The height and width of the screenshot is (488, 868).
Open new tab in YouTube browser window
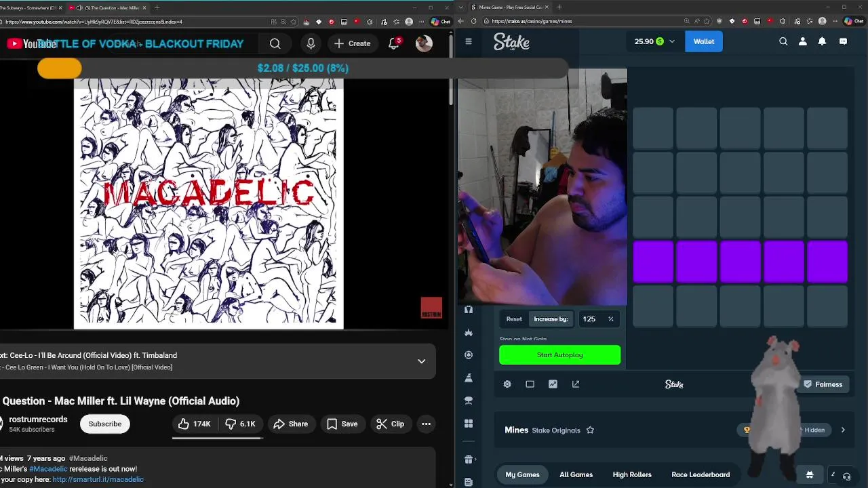click(157, 7)
